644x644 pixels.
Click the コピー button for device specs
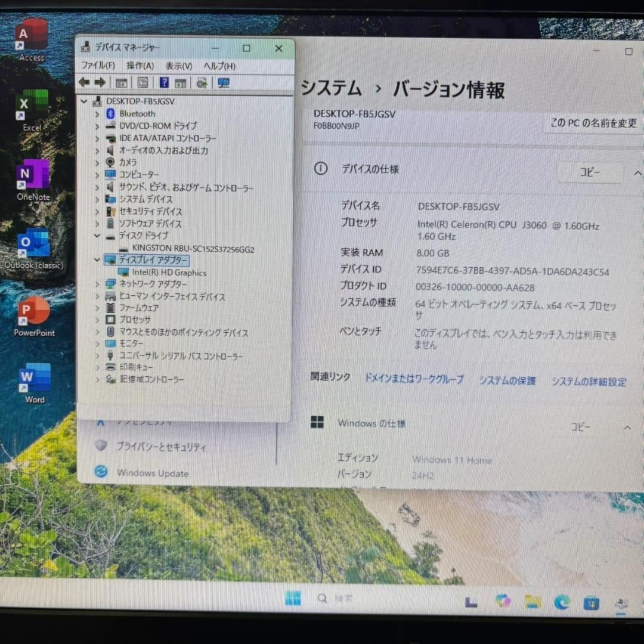pyautogui.click(x=590, y=173)
